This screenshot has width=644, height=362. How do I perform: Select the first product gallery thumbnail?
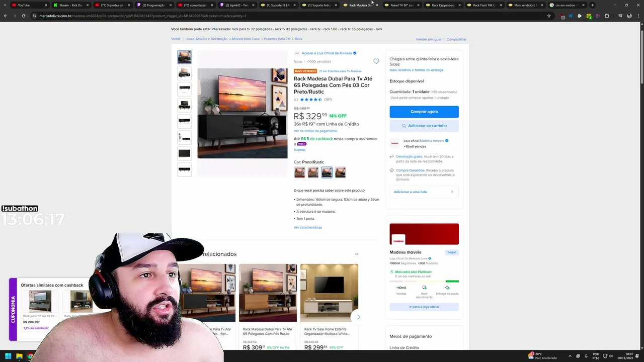pos(184,57)
